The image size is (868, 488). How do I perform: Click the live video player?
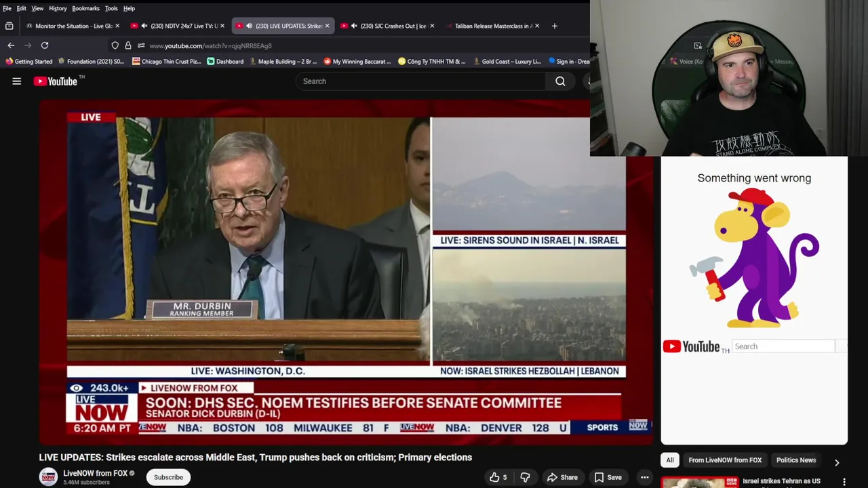coord(346,271)
